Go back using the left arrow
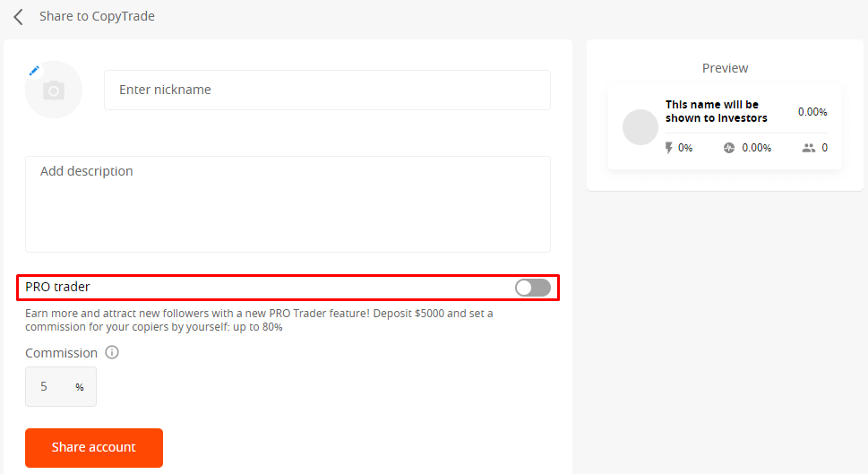This screenshot has height=474, width=868. click(18, 17)
